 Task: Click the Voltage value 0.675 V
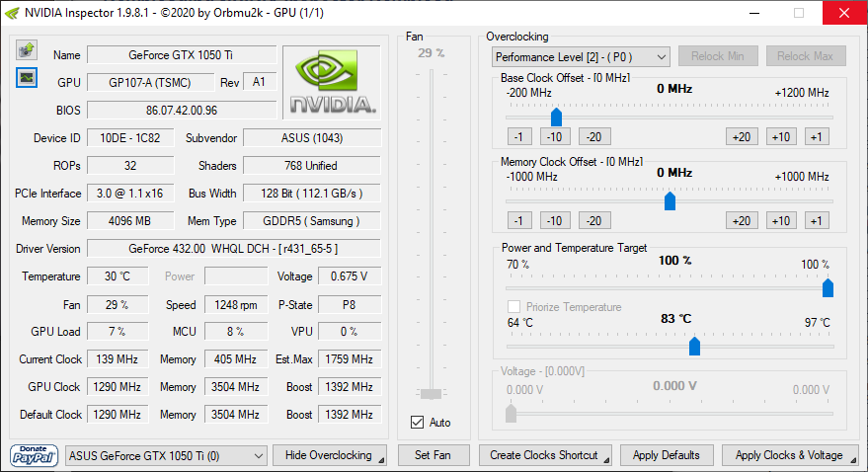point(350,276)
